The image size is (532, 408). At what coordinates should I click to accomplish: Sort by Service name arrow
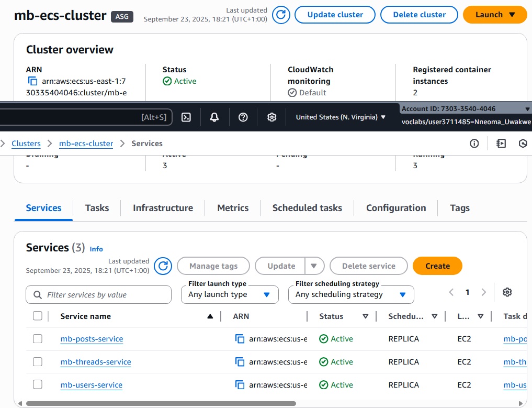pos(210,316)
